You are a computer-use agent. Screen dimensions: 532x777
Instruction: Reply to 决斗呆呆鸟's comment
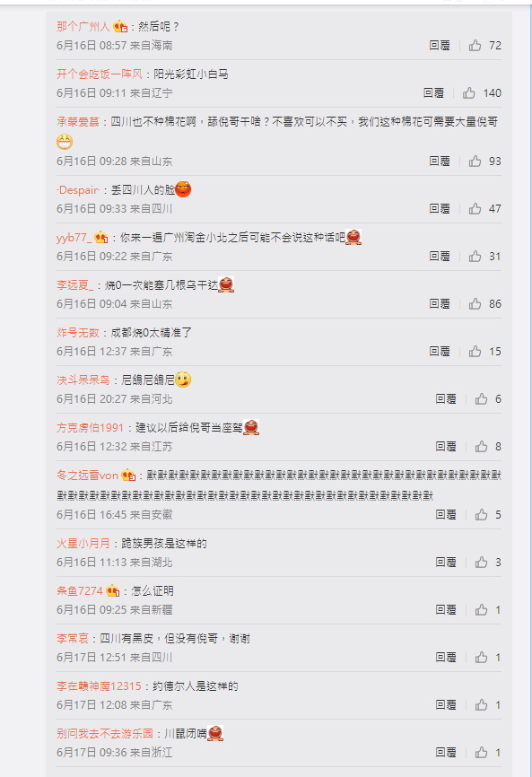pos(445,399)
